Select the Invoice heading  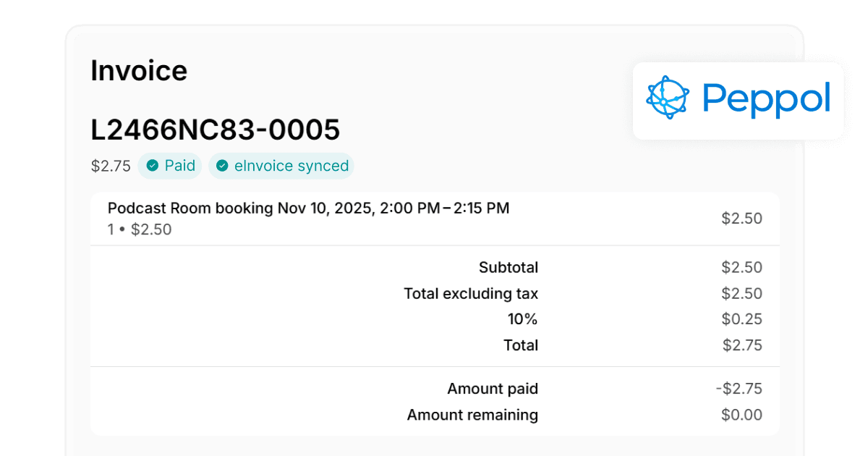coord(138,70)
